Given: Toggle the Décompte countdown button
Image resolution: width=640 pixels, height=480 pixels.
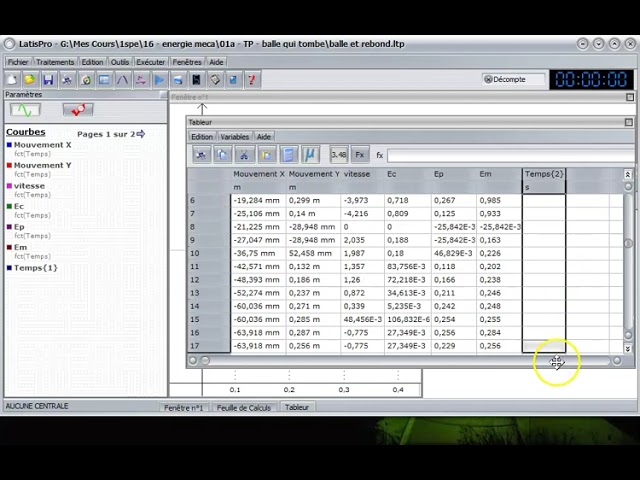Looking at the screenshot, I should click(x=513, y=80).
